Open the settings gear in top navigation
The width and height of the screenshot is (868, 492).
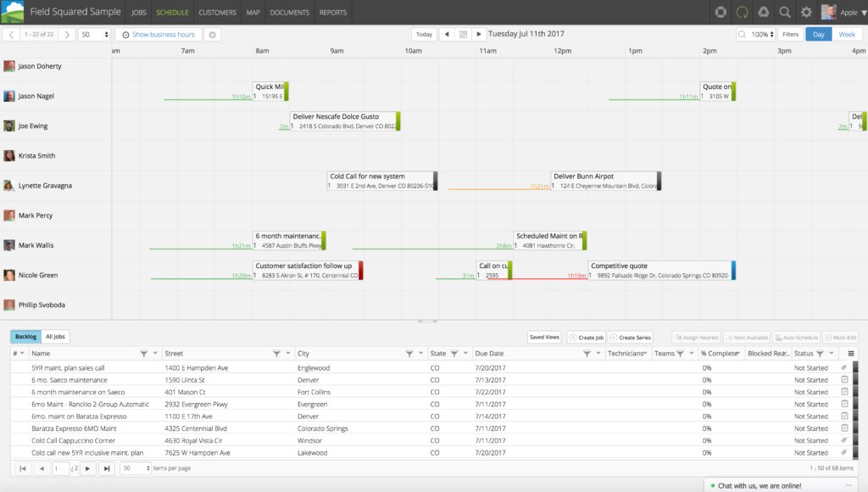[806, 12]
